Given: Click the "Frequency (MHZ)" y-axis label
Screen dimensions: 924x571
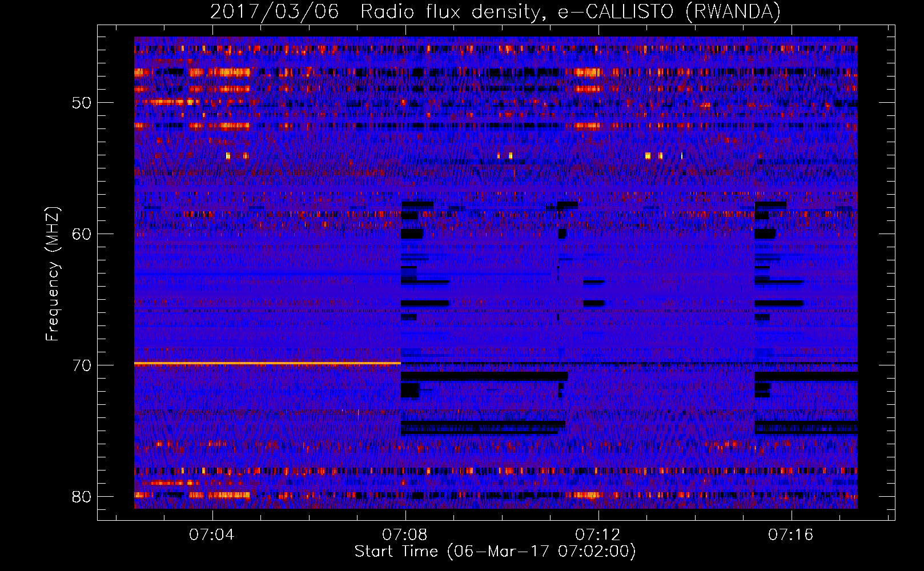Looking at the screenshot, I should (x=53, y=274).
